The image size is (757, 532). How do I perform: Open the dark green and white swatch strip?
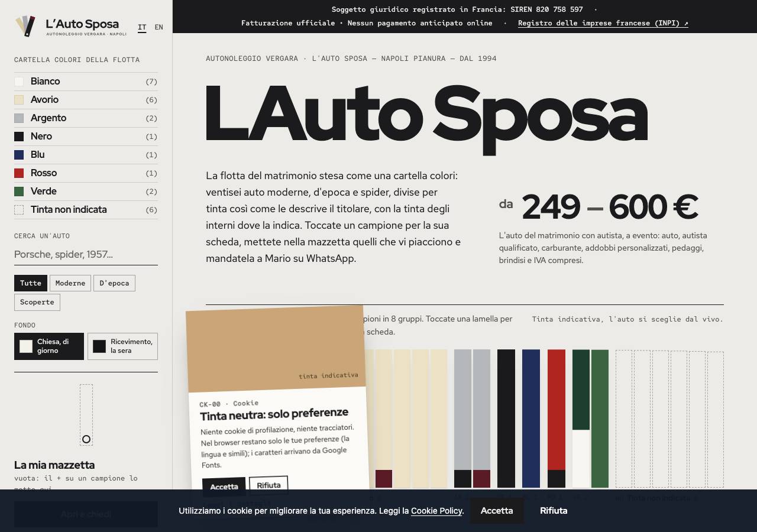[x=581, y=419]
